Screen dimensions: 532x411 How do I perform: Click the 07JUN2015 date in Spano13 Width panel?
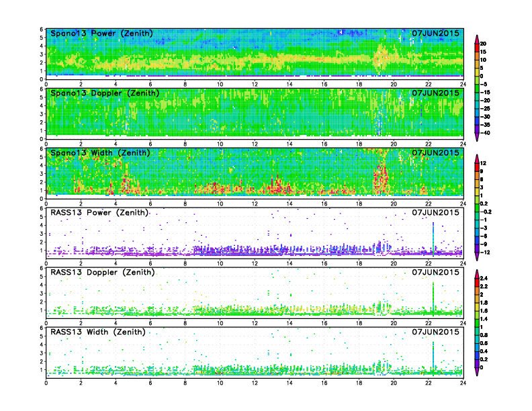point(435,152)
